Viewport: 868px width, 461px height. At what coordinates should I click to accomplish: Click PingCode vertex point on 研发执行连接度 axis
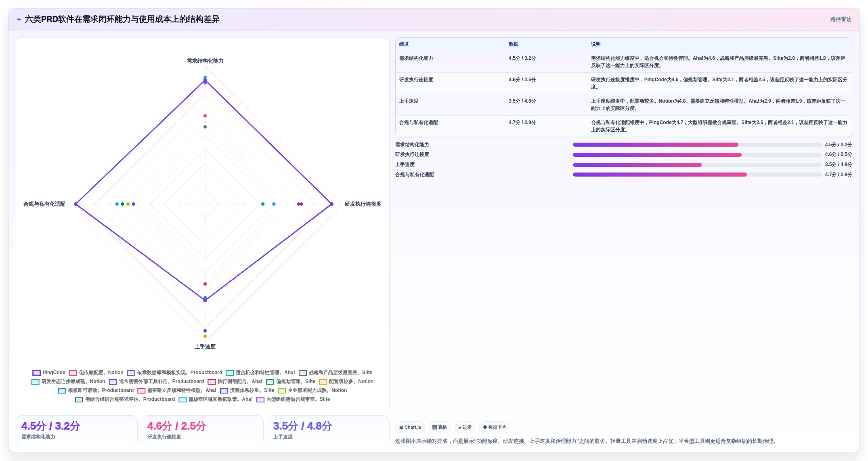click(332, 204)
